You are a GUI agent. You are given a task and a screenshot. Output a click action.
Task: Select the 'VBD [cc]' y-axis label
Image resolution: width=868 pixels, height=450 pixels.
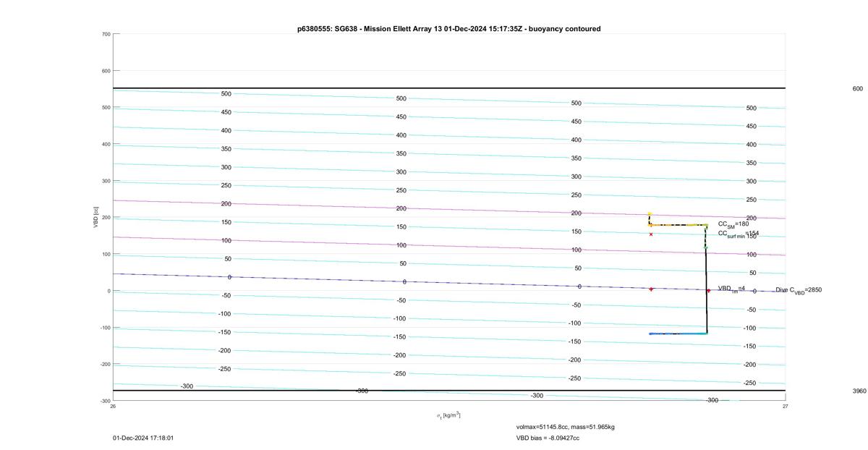(95, 217)
